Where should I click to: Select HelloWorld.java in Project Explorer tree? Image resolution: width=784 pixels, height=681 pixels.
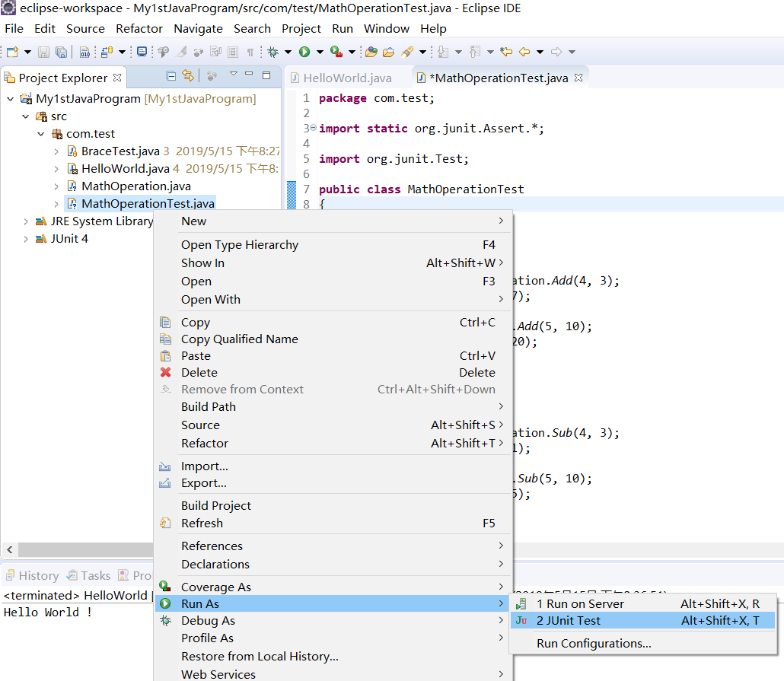[x=125, y=169]
